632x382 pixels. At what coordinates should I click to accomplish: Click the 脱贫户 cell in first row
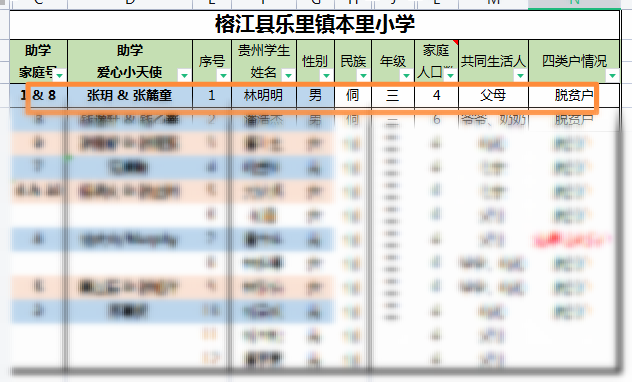[574, 96]
